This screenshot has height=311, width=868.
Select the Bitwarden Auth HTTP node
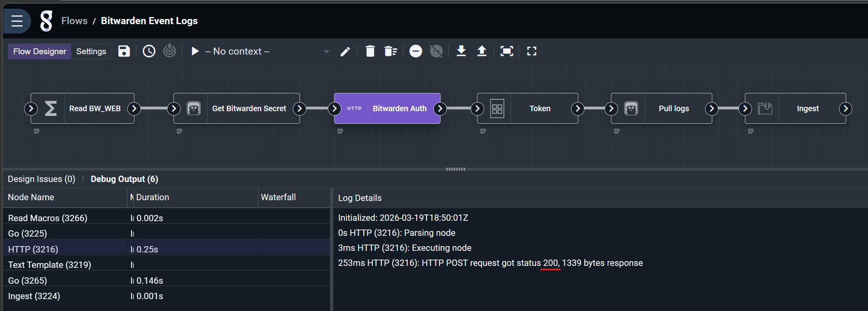[387, 108]
